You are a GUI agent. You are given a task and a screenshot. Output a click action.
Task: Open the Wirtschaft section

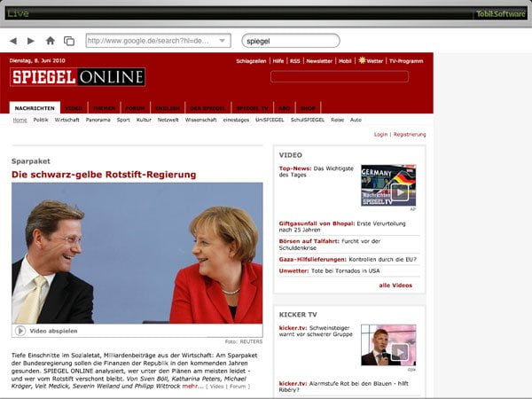(x=66, y=120)
